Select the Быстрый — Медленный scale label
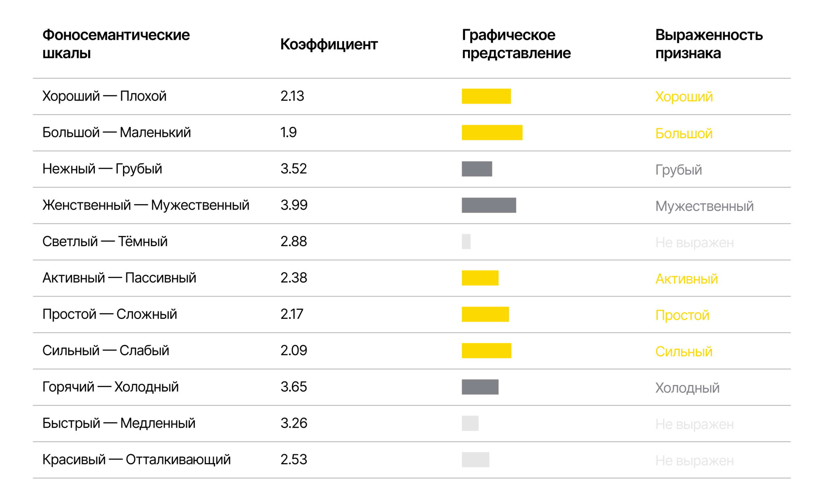 coord(119,424)
